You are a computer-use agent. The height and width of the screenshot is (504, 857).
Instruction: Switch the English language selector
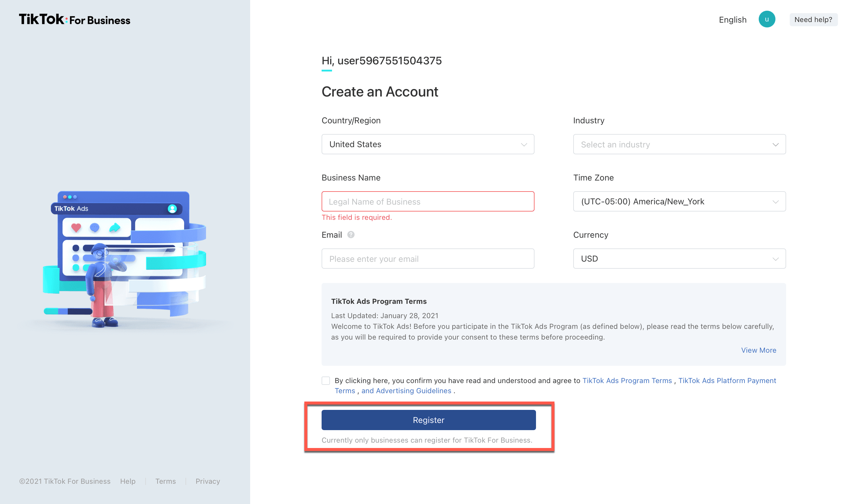click(732, 20)
